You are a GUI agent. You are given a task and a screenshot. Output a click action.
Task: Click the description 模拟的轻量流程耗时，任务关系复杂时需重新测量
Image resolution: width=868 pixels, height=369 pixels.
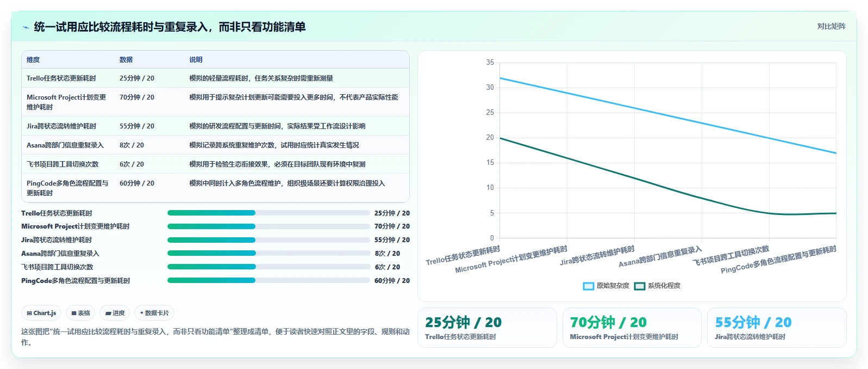(261, 78)
